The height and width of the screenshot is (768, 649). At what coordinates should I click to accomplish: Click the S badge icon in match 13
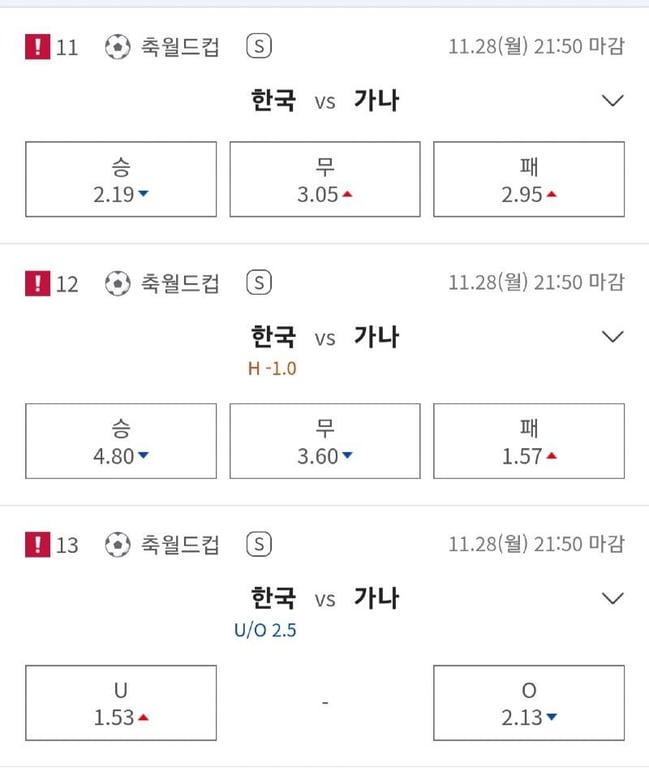(x=259, y=545)
